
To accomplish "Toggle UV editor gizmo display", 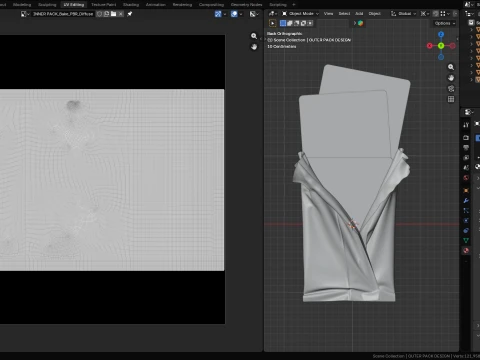I will [218, 14].
